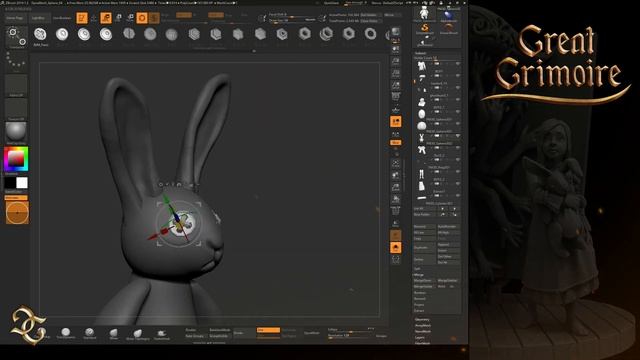Click the MergeDown button
This screenshot has width=640, height=360.
424,280
